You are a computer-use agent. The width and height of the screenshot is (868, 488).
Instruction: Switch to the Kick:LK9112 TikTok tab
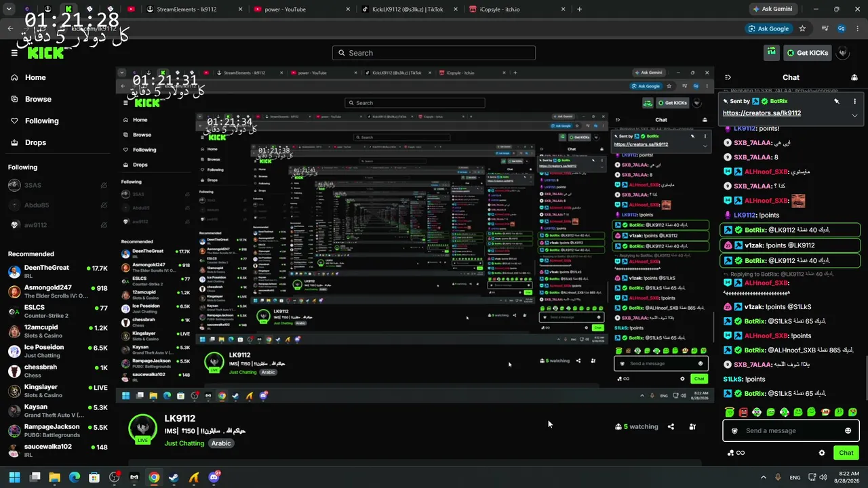click(x=410, y=9)
